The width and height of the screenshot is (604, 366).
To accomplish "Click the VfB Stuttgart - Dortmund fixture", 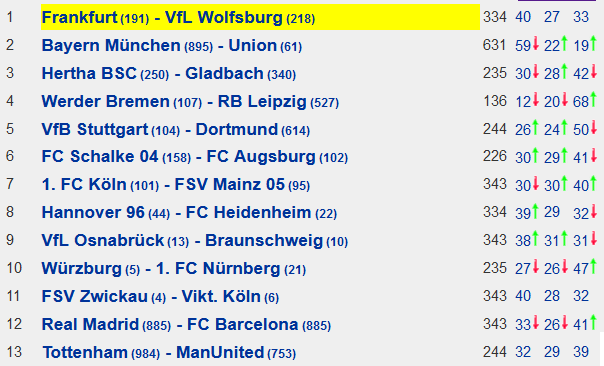I will click(x=176, y=130).
